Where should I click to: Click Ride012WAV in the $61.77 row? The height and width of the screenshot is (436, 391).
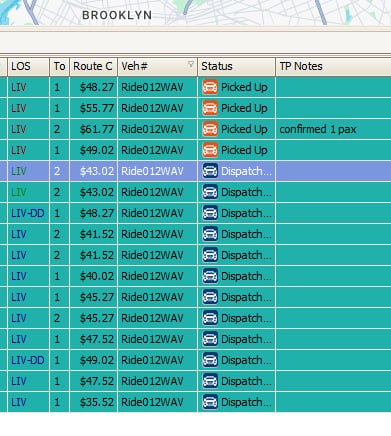coord(152,129)
